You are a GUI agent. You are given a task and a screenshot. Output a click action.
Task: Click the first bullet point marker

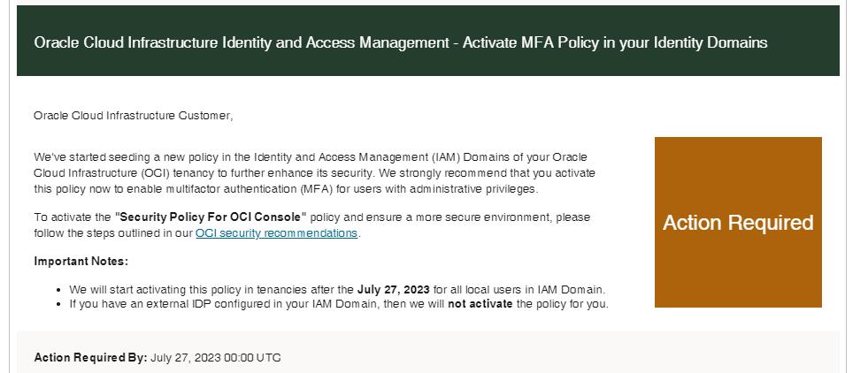(58, 290)
